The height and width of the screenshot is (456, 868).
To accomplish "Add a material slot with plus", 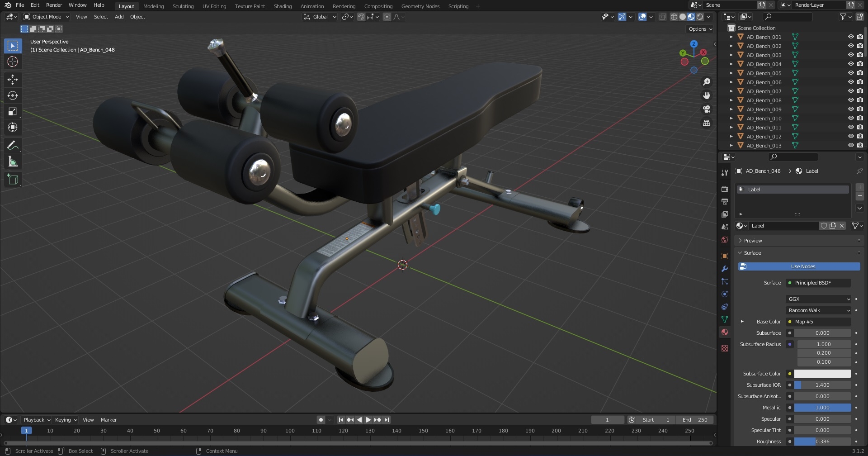I will pyautogui.click(x=860, y=187).
